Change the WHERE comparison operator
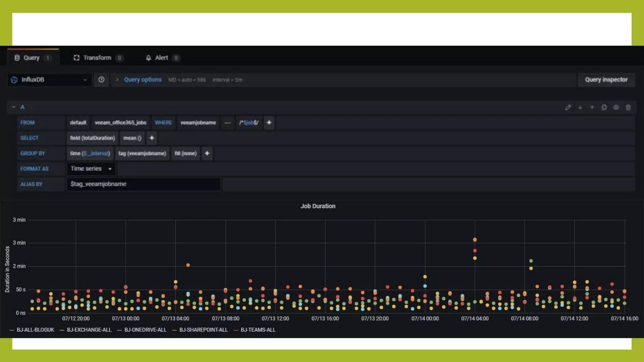 pos(227,123)
